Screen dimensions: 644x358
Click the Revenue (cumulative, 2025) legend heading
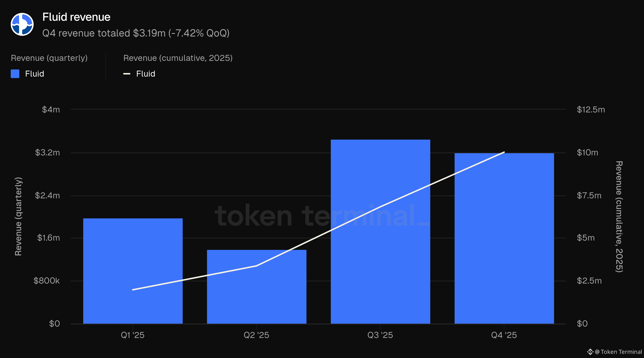click(x=178, y=58)
